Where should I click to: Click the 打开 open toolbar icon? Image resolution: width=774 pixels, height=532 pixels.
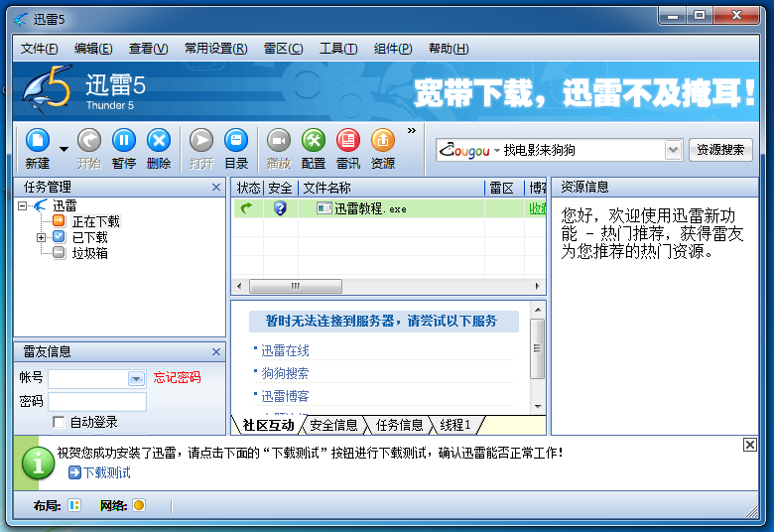[201, 141]
